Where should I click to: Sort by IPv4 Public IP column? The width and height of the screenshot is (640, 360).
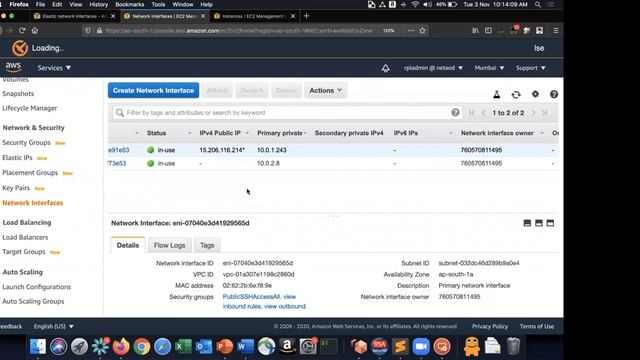[x=247, y=133]
